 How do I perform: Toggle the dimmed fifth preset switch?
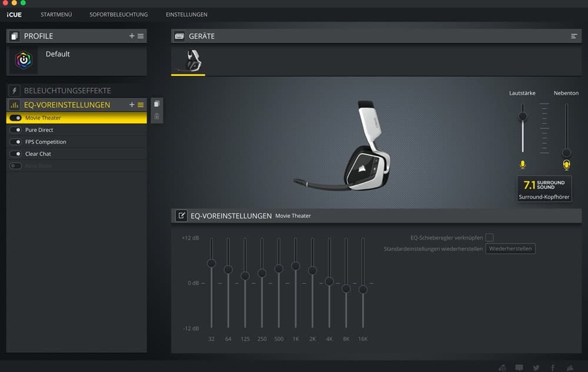16,166
